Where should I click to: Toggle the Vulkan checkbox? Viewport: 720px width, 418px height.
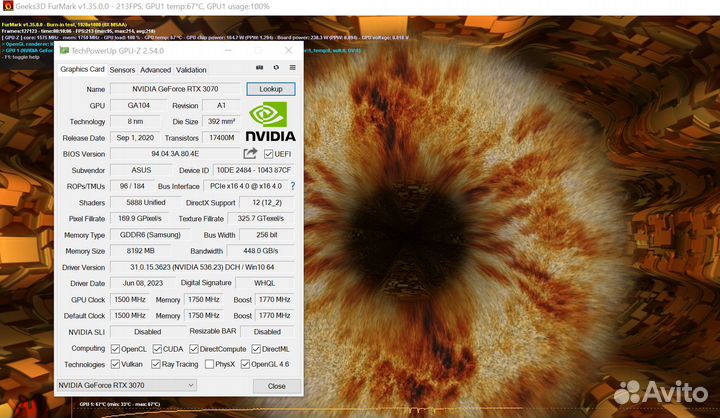tap(115, 364)
